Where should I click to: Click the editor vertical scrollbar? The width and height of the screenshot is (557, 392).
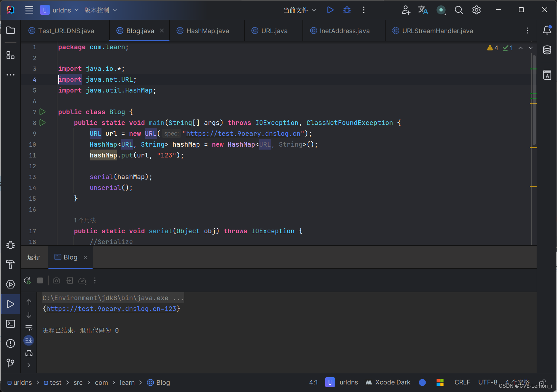tap(534, 100)
